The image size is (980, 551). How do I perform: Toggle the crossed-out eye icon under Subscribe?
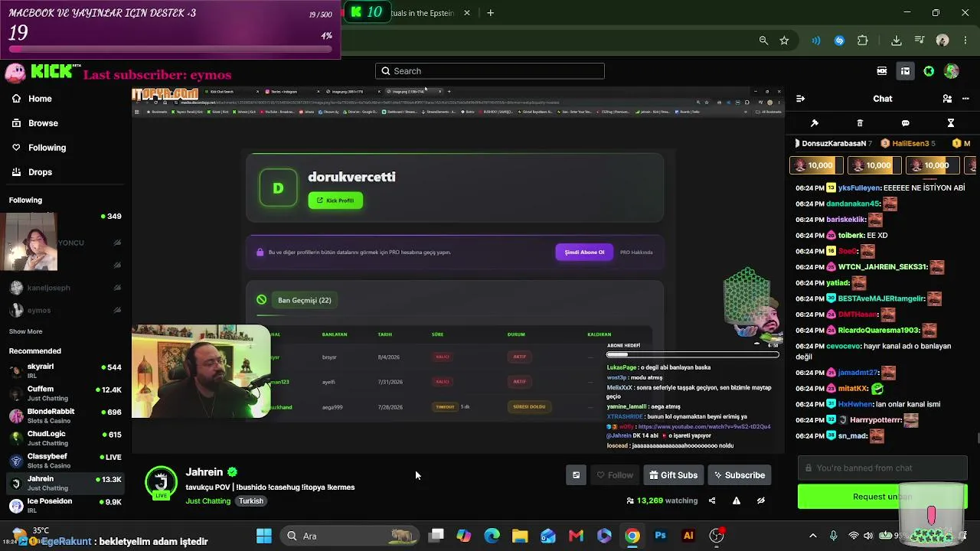(761, 500)
